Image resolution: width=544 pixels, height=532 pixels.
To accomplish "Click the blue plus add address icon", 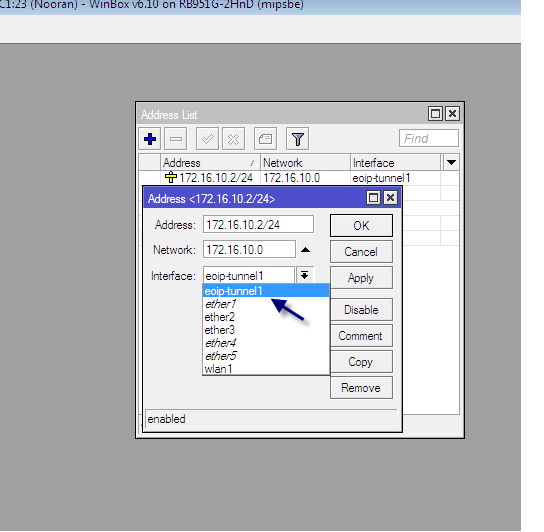I will click(150, 139).
